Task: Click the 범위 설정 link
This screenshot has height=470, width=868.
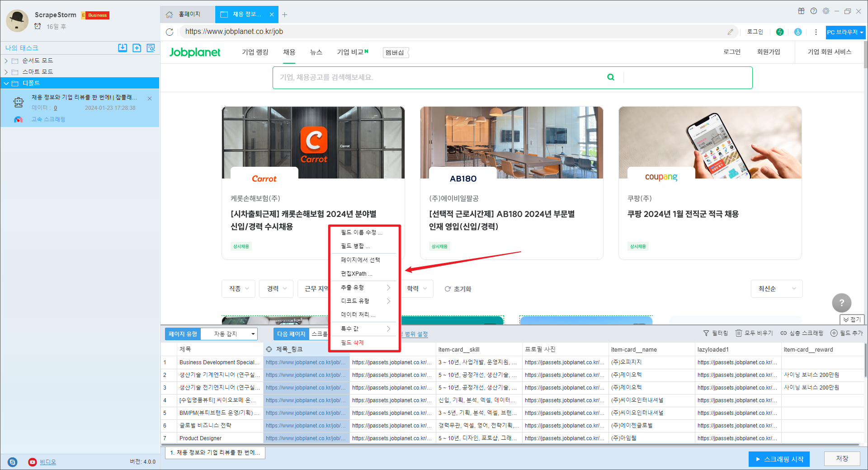Action: [x=416, y=334]
